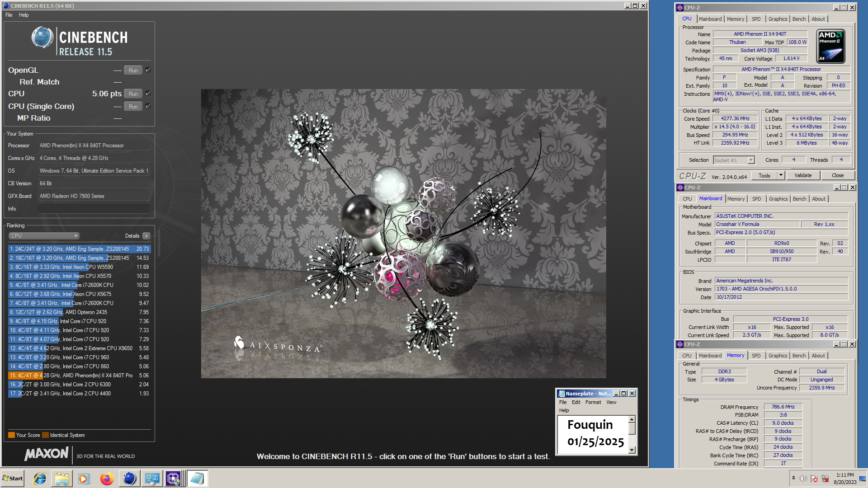Image resolution: width=868 pixels, height=488 pixels.
Task: Open Notepad Format menu
Action: (x=593, y=402)
